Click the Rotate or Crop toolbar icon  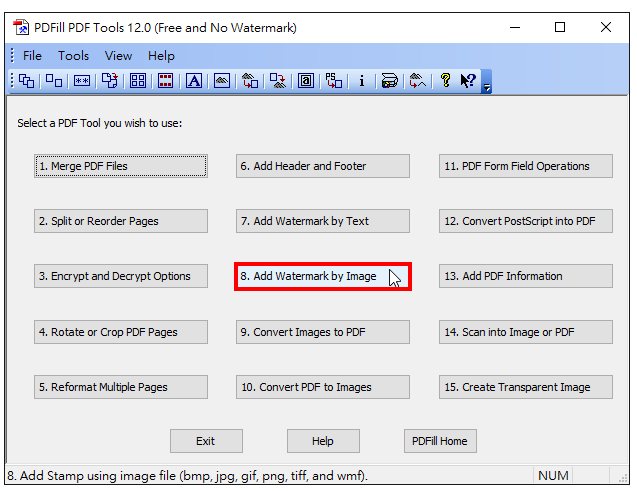point(110,81)
